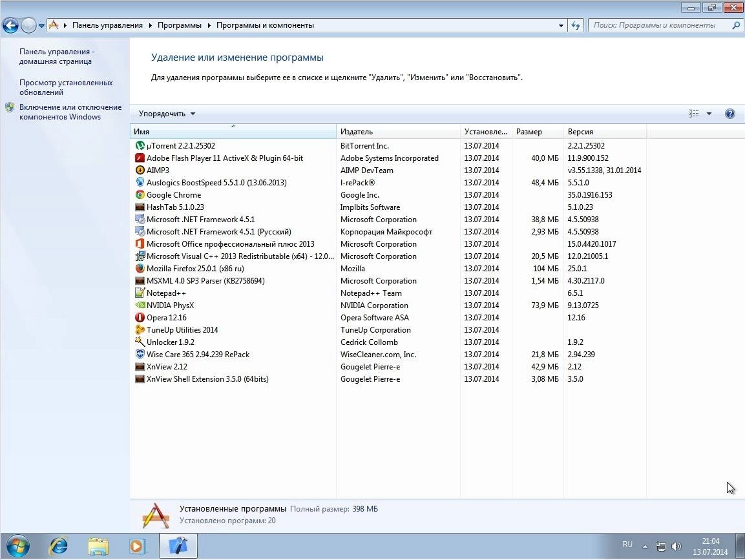The height and width of the screenshot is (560, 745).
Task: Click version v3.55.1338, 31.01.2014 cell
Action: pyautogui.click(x=604, y=170)
